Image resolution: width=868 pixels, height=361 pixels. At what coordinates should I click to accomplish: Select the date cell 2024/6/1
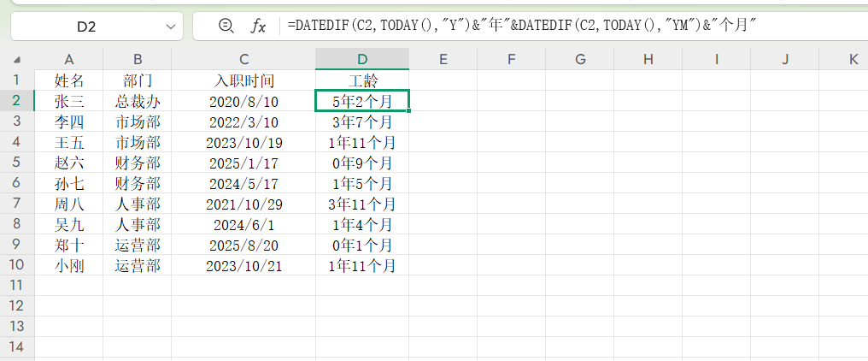click(243, 224)
